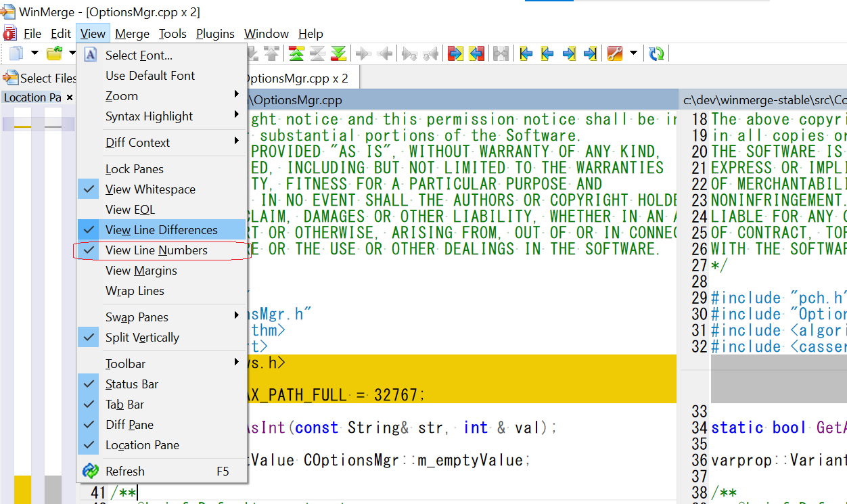Open the dropdown arrow beside the Options wrench
Image resolution: width=847 pixels, height=504 pixels.
coord(634,53)
